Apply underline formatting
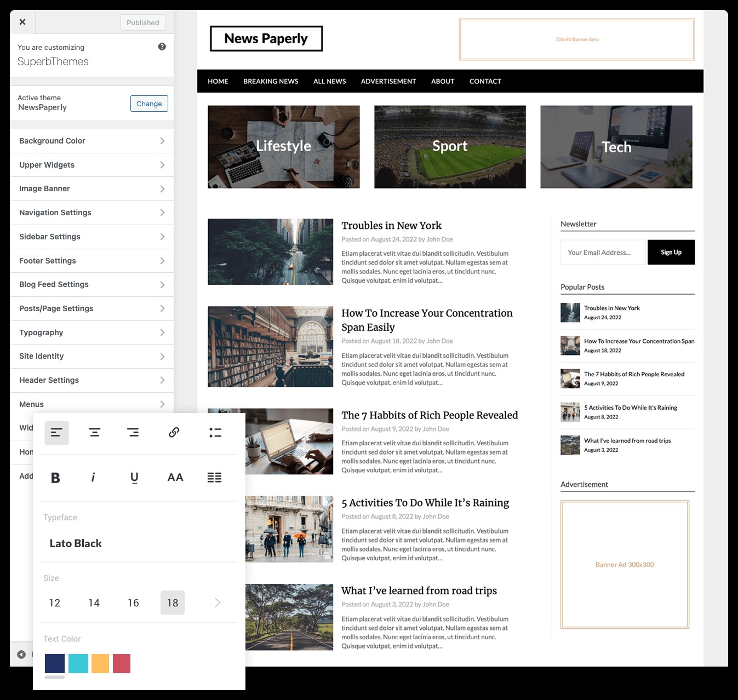The height and width of the screenshot is (700, 738). 134,478
